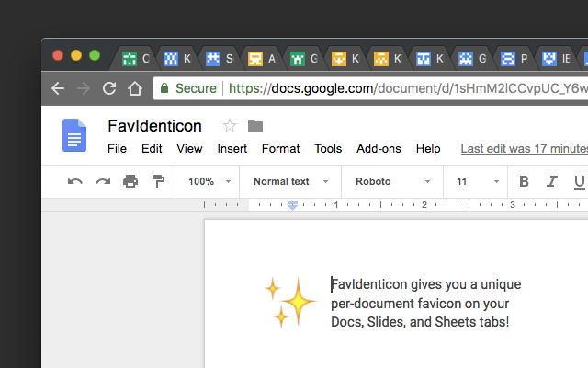588x368 pixels.
Task: Select the Paint format tool
Action: coord(158,181)
